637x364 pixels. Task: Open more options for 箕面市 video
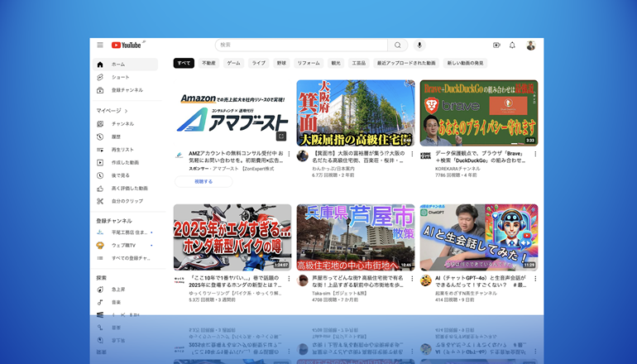point(412,154)
